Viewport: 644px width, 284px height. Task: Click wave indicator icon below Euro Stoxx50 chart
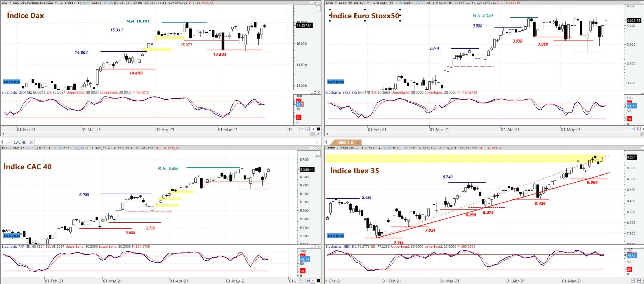[633, 129]
